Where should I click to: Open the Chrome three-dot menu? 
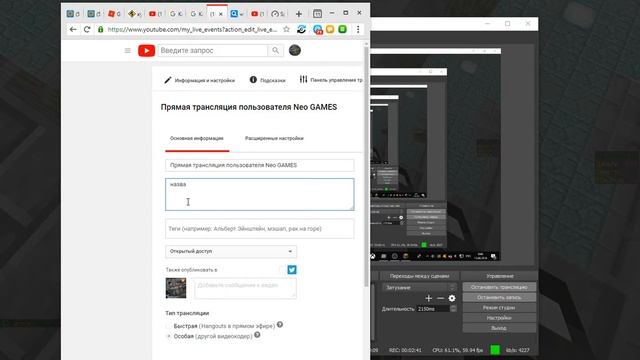(358, 29)
